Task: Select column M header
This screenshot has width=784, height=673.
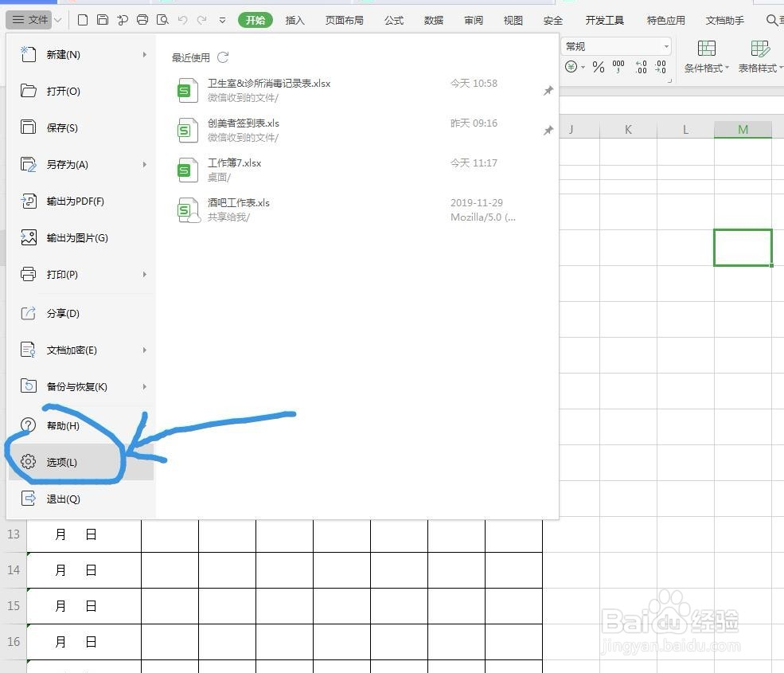Action: [743, 130]
